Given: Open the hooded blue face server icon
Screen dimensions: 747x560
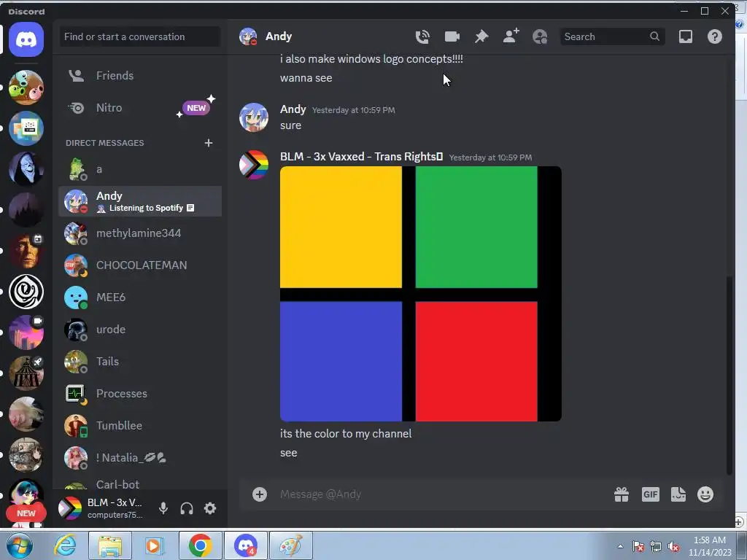Looking at the screenshot, I should [26, 169].
